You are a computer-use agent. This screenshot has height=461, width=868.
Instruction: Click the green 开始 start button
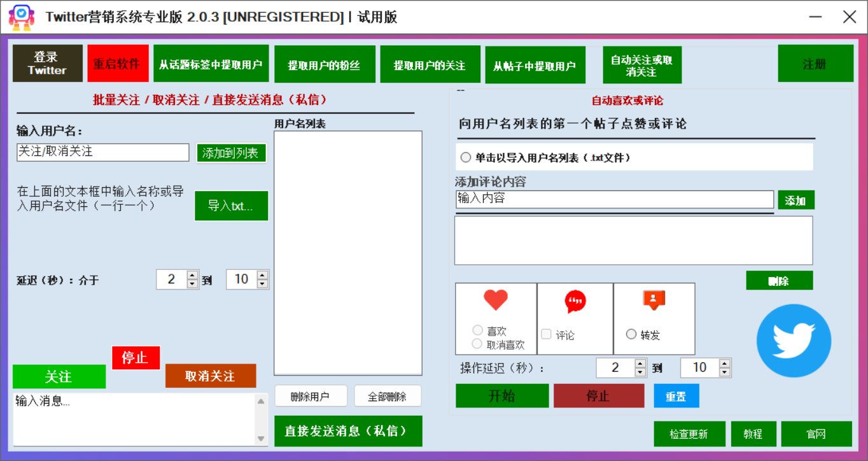(502, 395)
